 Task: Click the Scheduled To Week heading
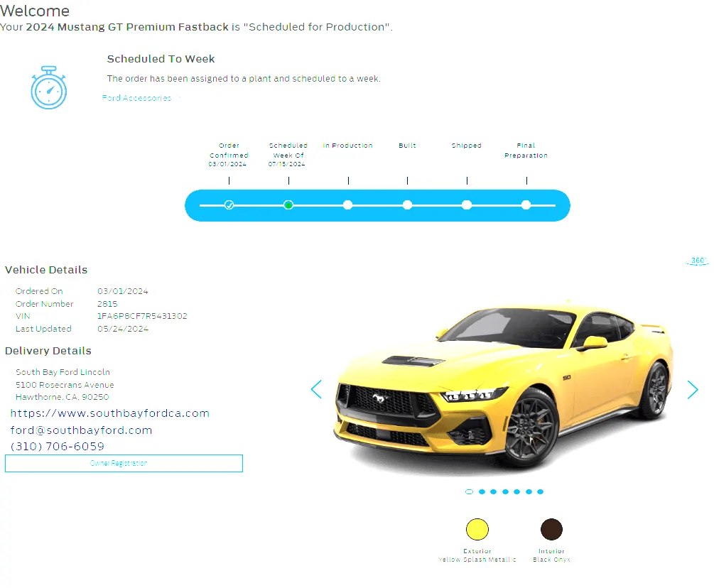161,59
